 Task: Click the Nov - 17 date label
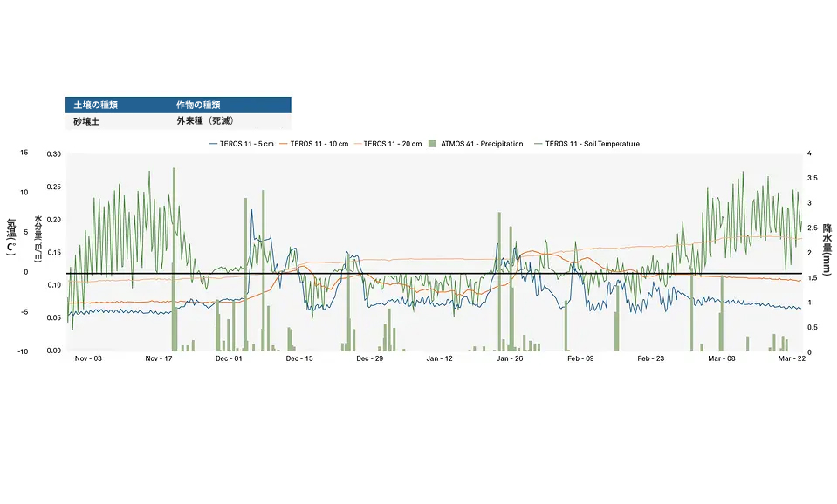click(x=159, y=358)
